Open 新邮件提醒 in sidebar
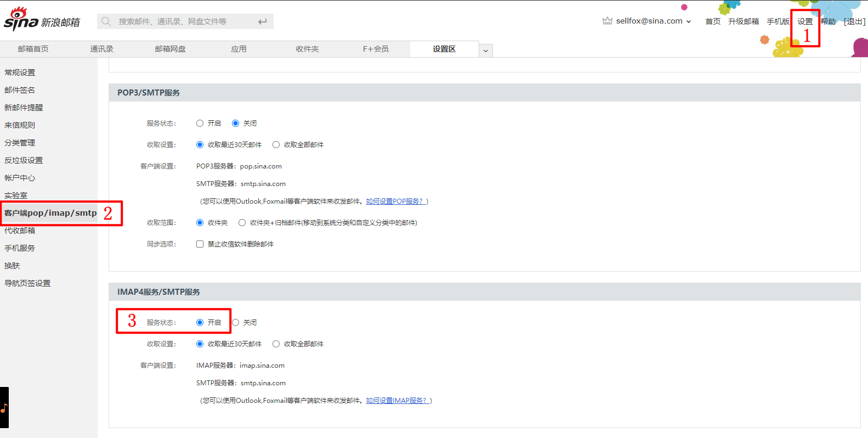The image size is (868, 438). pos(24,108)
